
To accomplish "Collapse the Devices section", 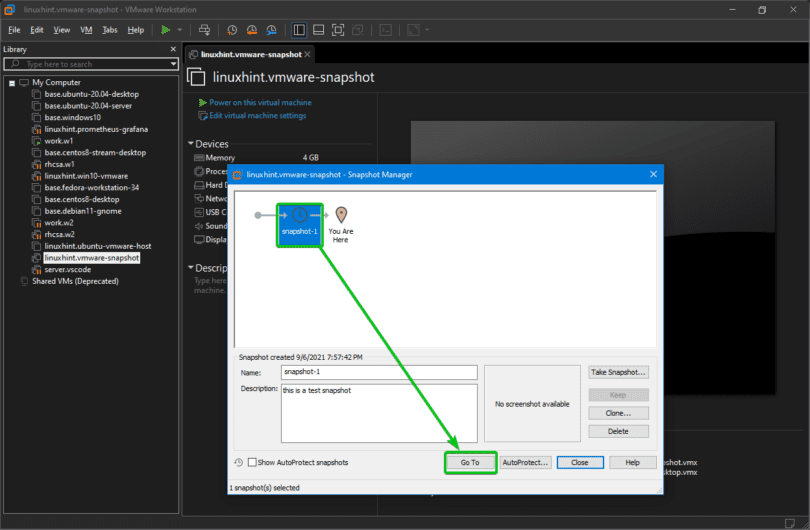I will point(191,143).
